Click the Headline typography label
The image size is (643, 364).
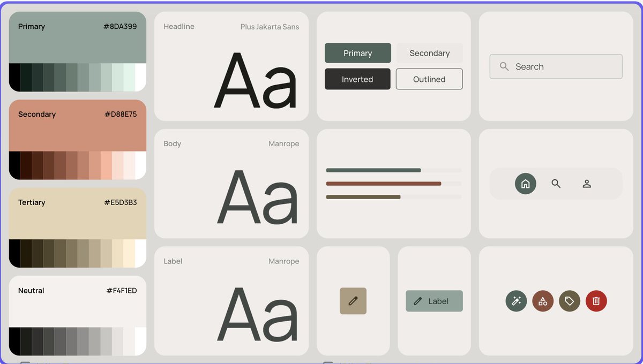coord(179,26)
